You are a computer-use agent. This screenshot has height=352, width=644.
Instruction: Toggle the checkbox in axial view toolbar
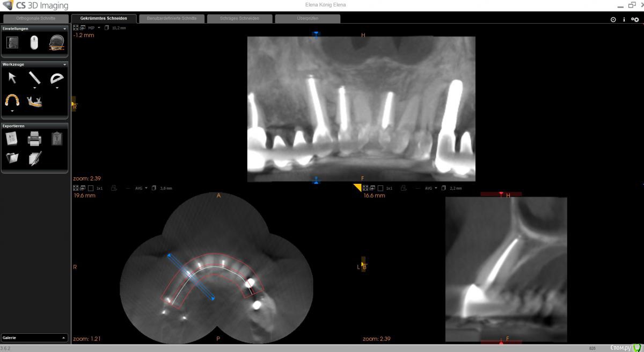[91, 189]
